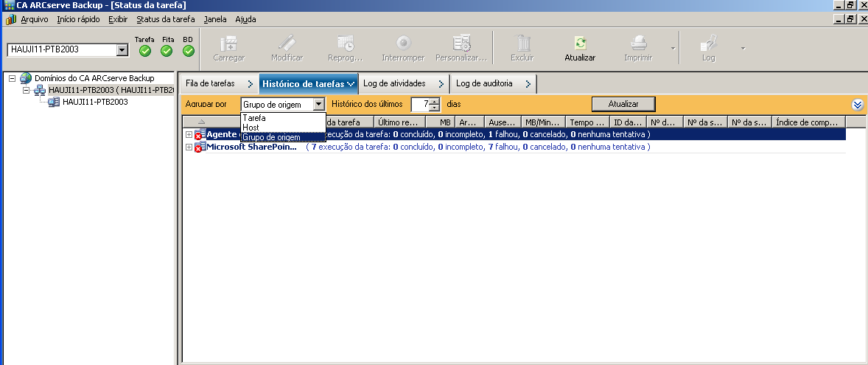Click the Atualizar button in the filter bar
This screenshot has height=365, width=868.
click(x=623, y=104)
